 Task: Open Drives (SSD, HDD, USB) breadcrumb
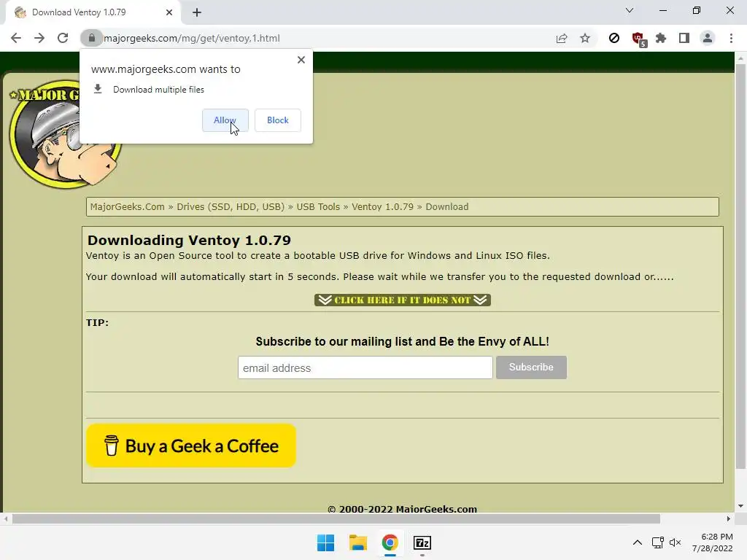[x=231, y=206]
